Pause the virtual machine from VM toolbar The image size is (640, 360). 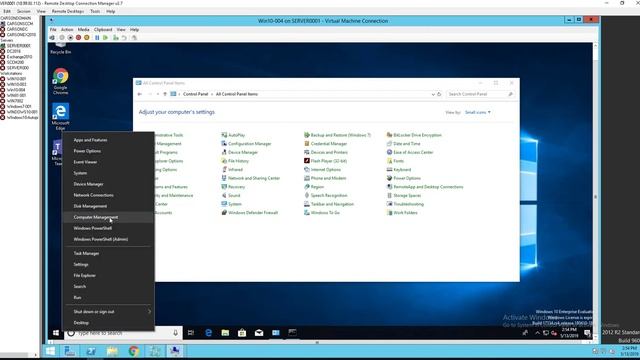click(x=97, y=38)
